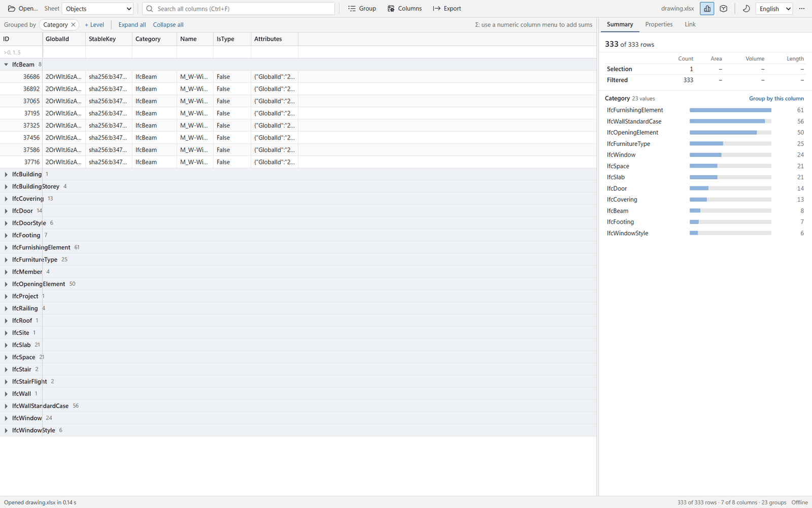The height and width of the screenshot is (508, 812).
Task: Expand the IfcCovering group
Action: point(6,199)
